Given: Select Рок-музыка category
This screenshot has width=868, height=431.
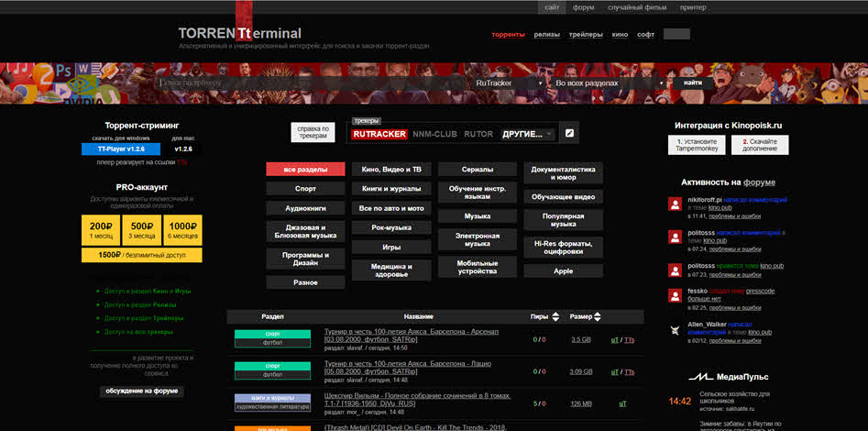Looking at the screenshot, I should pos(391,227).
